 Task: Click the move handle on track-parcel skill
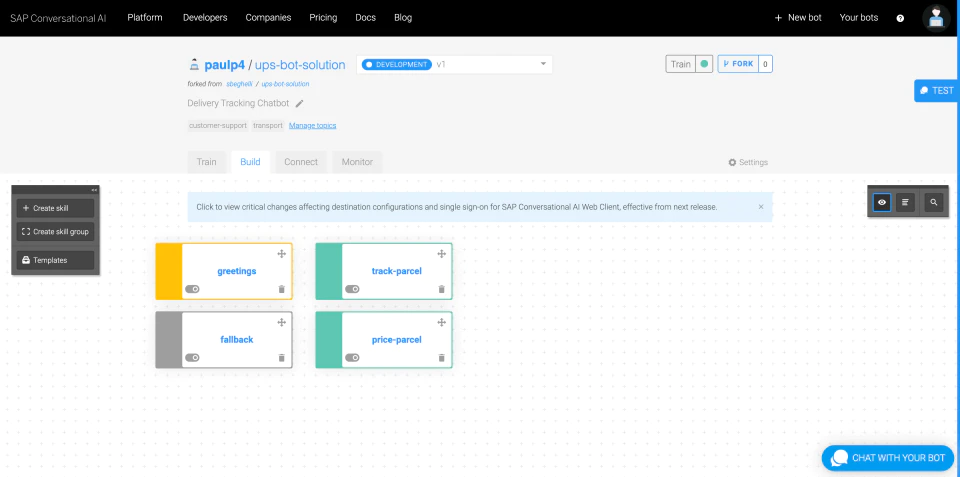tap(441, 254)
